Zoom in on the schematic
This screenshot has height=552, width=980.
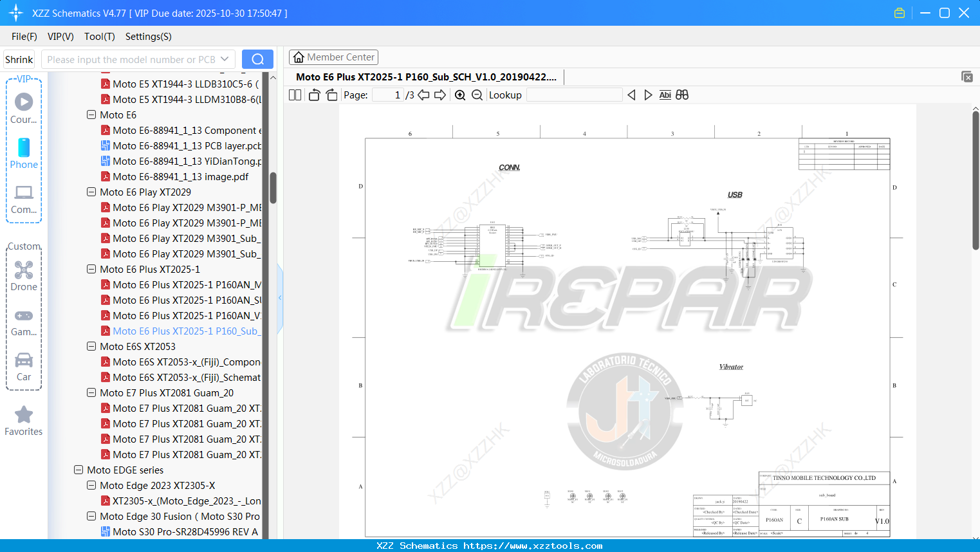point(460,95)
